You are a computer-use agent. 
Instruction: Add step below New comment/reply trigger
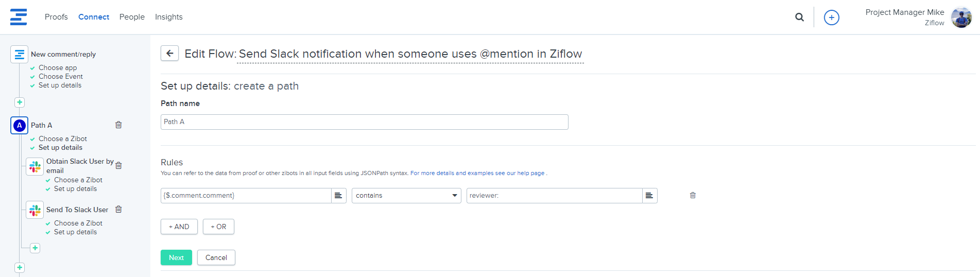pos(20,102)
